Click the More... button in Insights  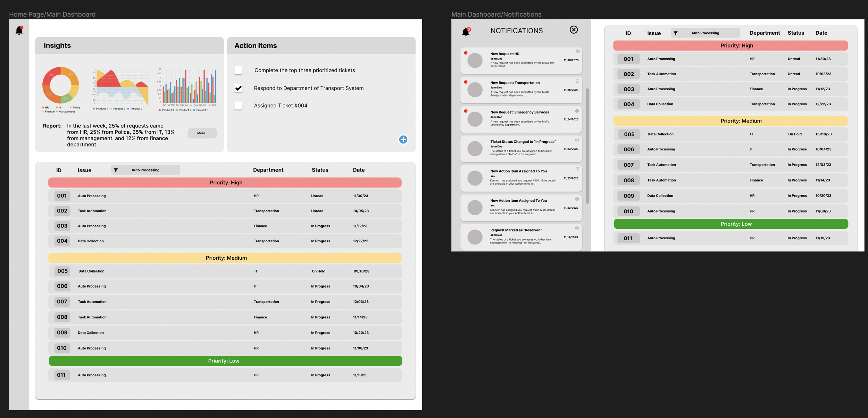[202, 133]
